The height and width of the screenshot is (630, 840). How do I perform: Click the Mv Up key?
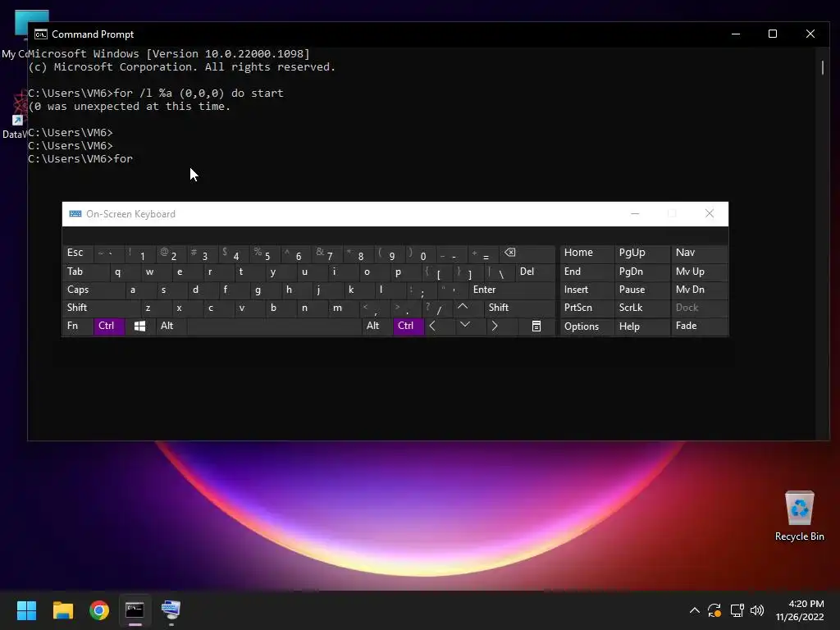pos(699,272)
